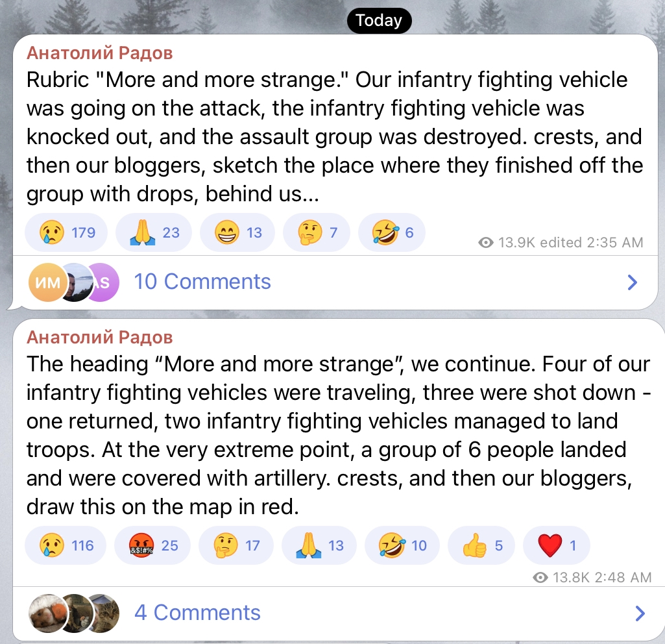
Task: Open the 10 Comments thread
Action: [x=202, y=282]
